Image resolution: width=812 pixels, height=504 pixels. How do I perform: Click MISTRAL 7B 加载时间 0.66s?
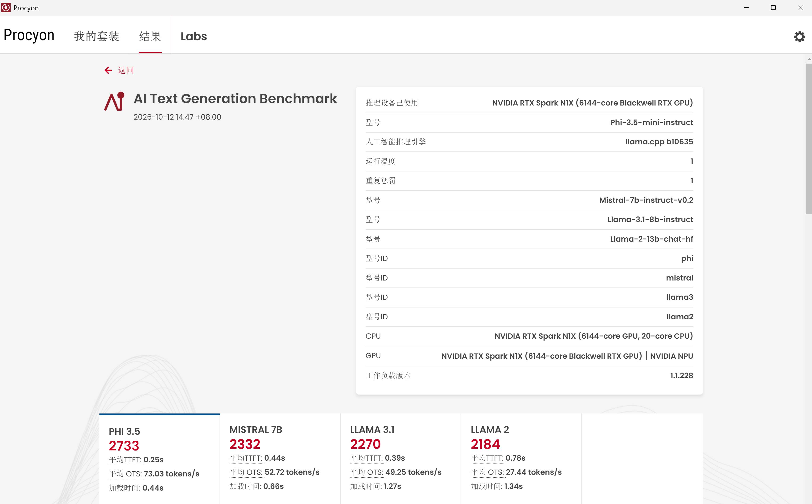click(256, 486)
